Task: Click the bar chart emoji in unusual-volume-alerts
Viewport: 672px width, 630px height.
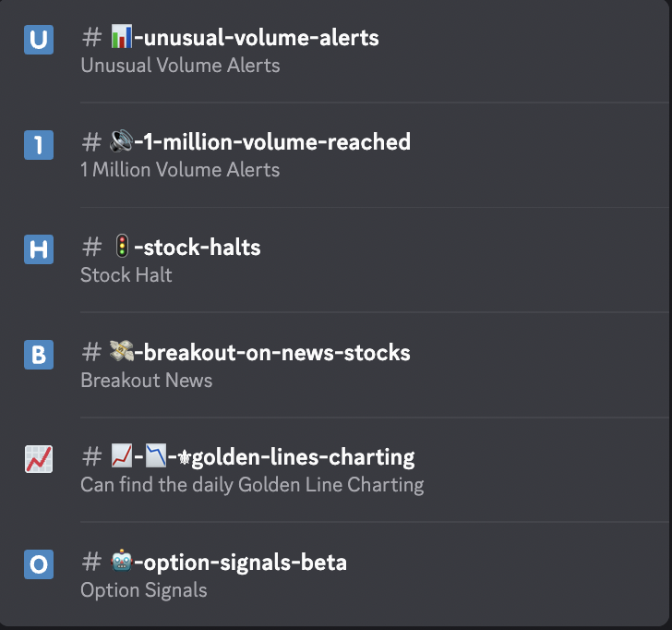Action: pyautogui.click(x=122, y=36)
